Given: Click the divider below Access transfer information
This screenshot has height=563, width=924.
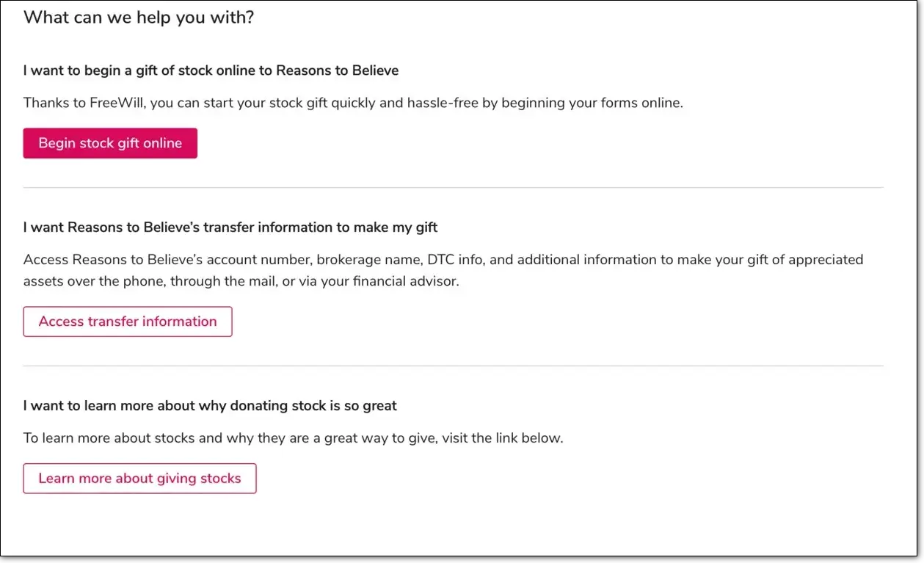Looking at the screenshot, I should point(453,366).
